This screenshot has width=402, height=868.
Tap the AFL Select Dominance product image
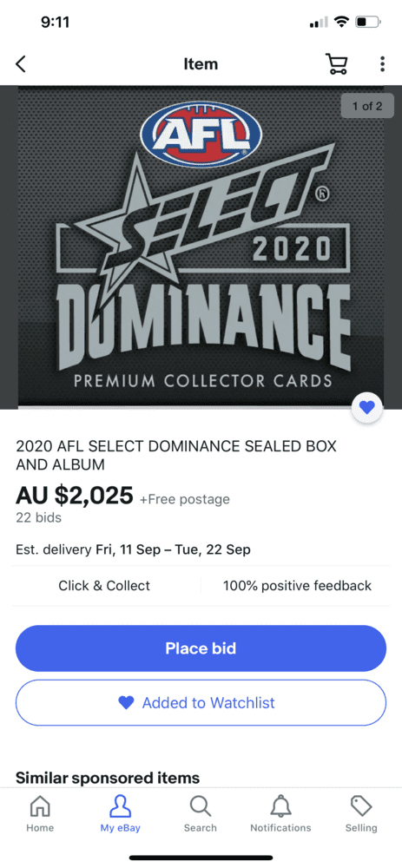pyautogui.click(x=201, y=247)
